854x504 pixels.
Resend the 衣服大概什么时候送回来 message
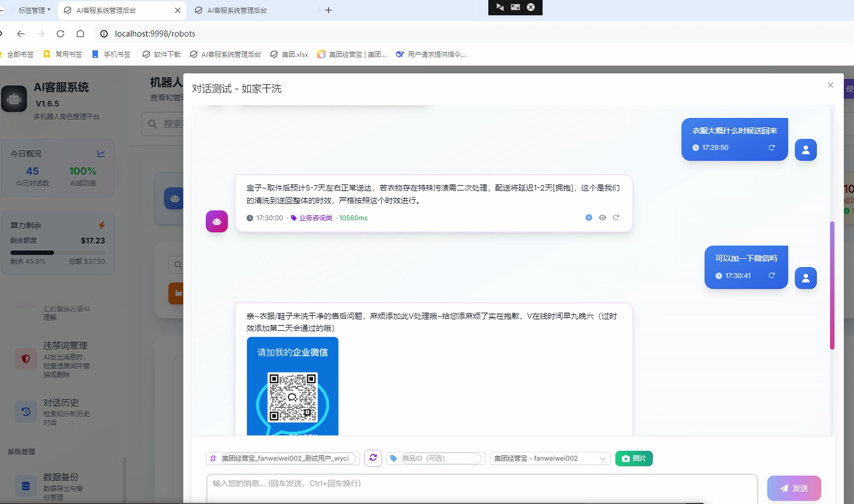(x=771, y=147)
